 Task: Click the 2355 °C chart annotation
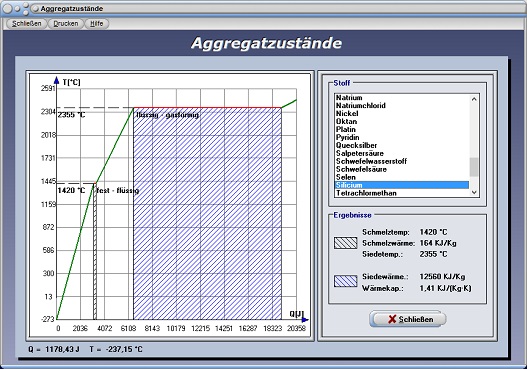[71, 115]
